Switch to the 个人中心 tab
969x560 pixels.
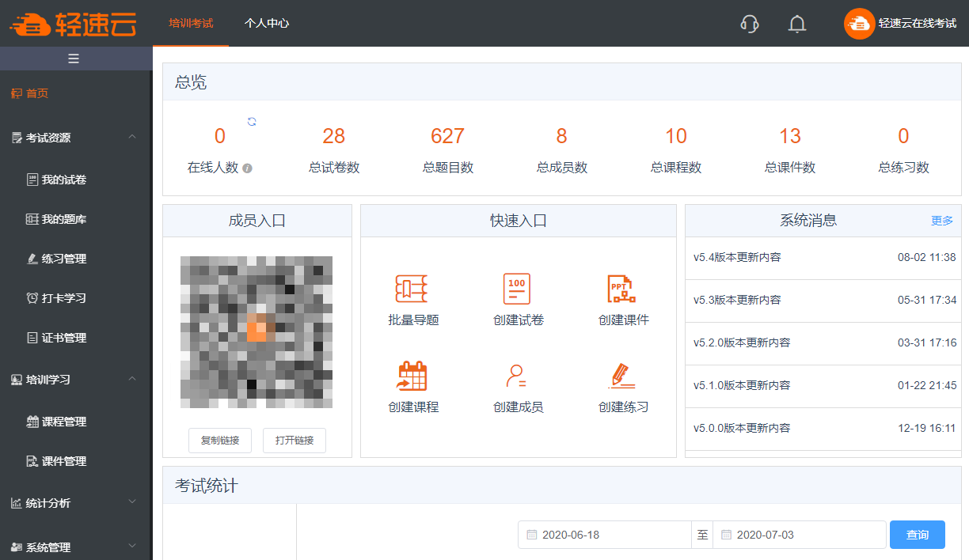267,24
